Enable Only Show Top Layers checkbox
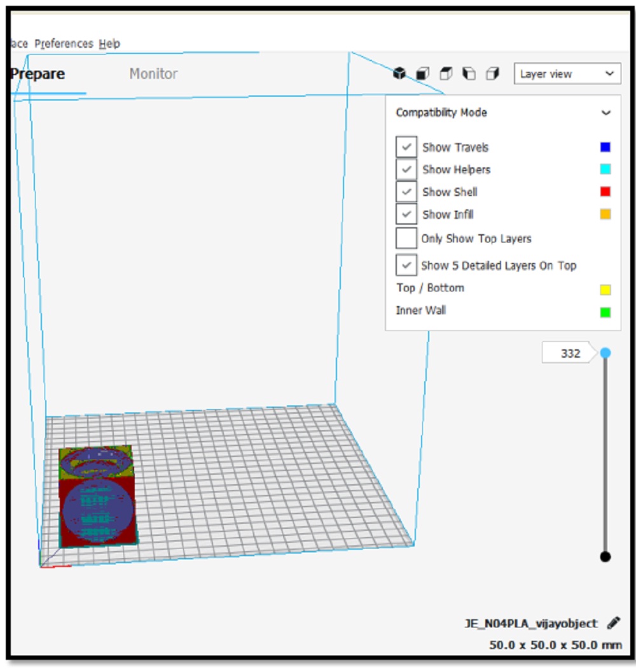The width and height of the screenshot is (636, 672). point(406,238)
